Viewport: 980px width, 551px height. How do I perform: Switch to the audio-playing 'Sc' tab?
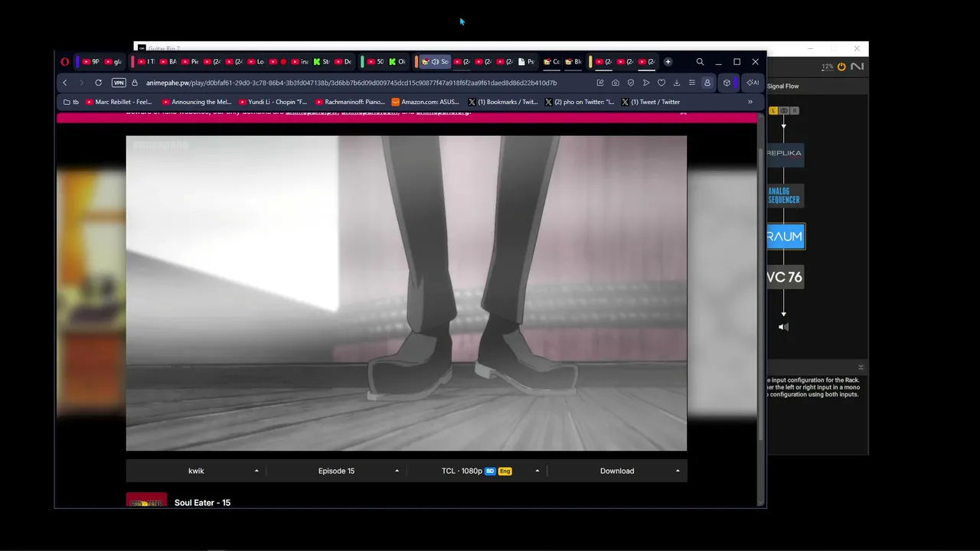[435, 62]
